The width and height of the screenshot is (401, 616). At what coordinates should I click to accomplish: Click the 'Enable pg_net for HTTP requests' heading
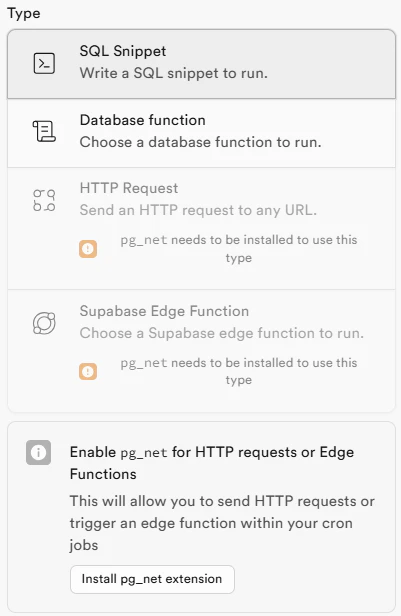click(x=212, y=463)
